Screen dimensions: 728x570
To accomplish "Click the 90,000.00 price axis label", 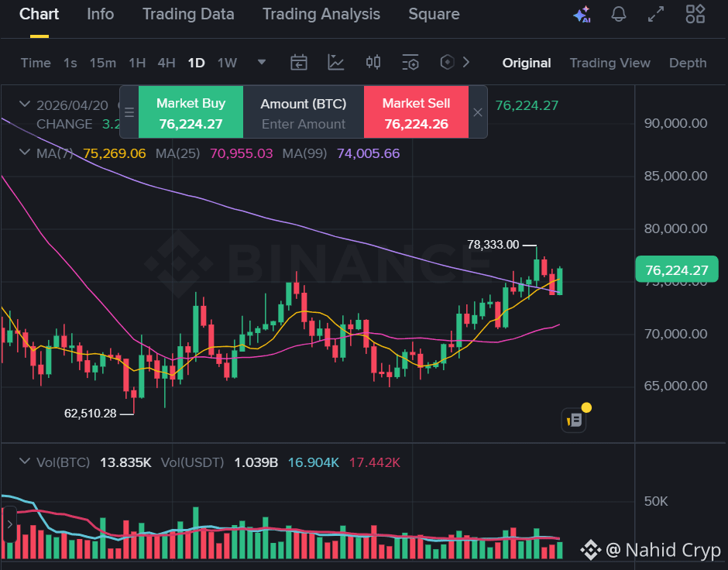I will pyautogui.click(x=675, y=123).
